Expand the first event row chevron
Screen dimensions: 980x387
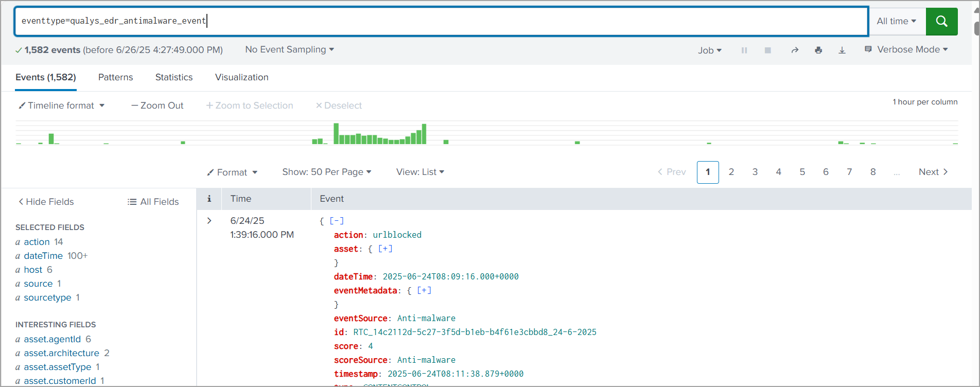[x=209, y=221]
